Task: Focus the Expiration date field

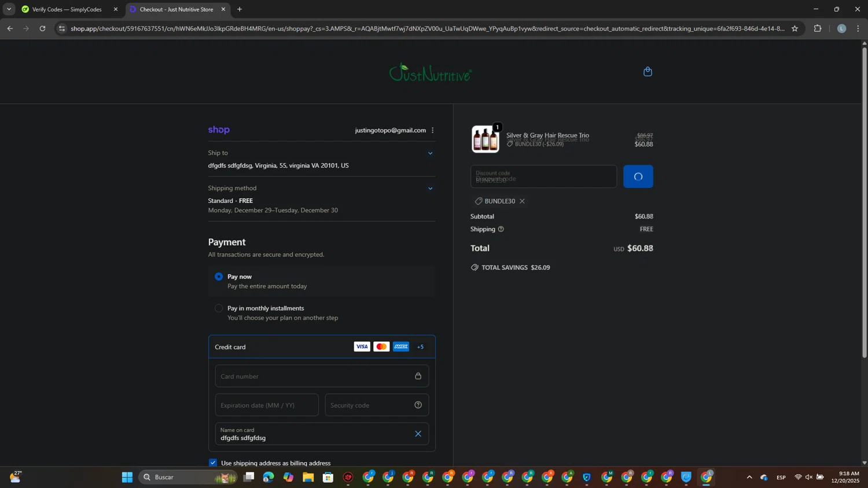Action: [x=267, y=405]
